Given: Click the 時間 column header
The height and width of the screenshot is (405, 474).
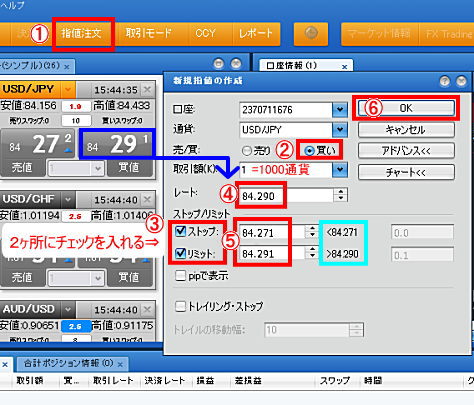Looking at the screenshot, I should [x=373, y=381].
